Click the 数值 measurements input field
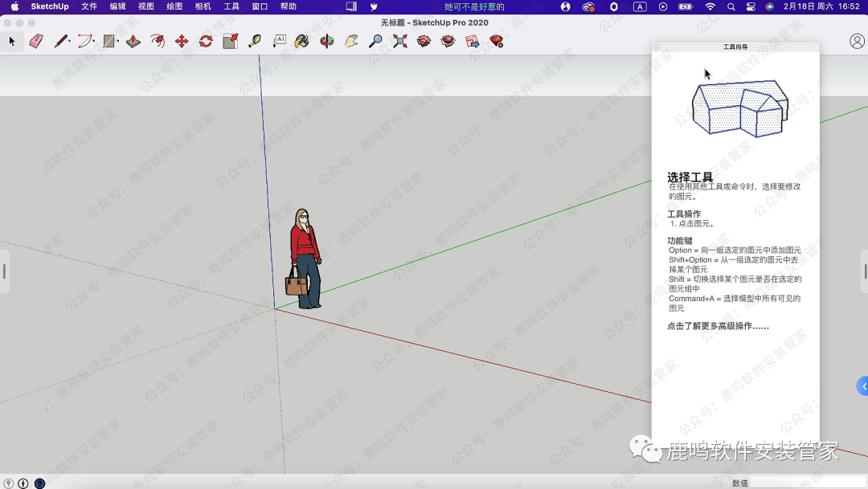 tap(806, 483)
